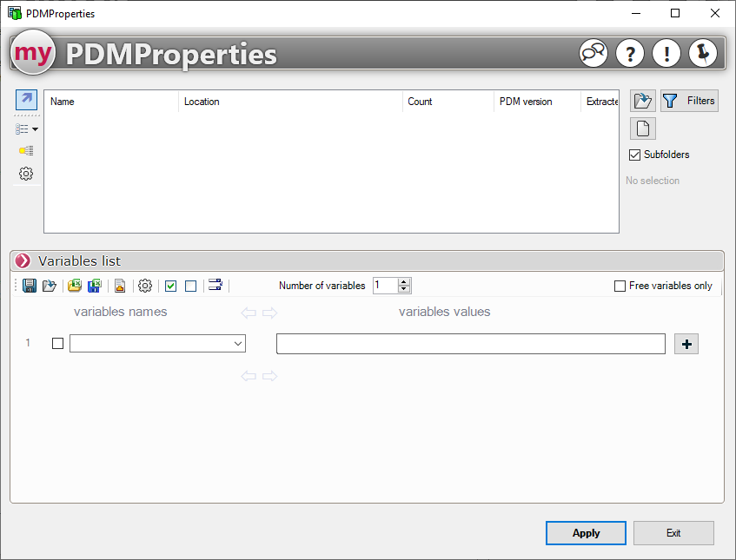
Task: Click the pushpin icon in header
Action: [x=703, y=53]
